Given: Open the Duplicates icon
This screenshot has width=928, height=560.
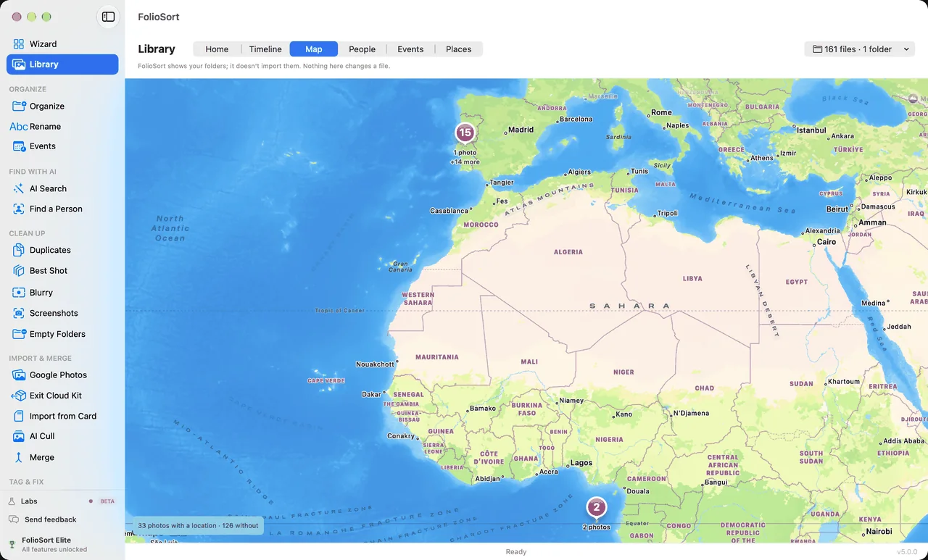Looking at the screenshot, I should click(x=19, y=250).
